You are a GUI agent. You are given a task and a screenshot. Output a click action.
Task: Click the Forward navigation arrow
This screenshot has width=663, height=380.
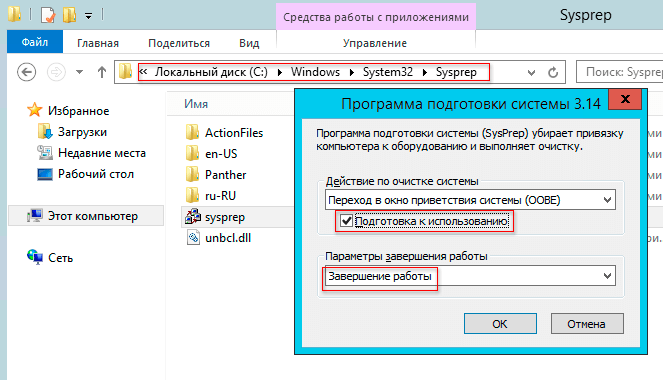tap(56, 72)
